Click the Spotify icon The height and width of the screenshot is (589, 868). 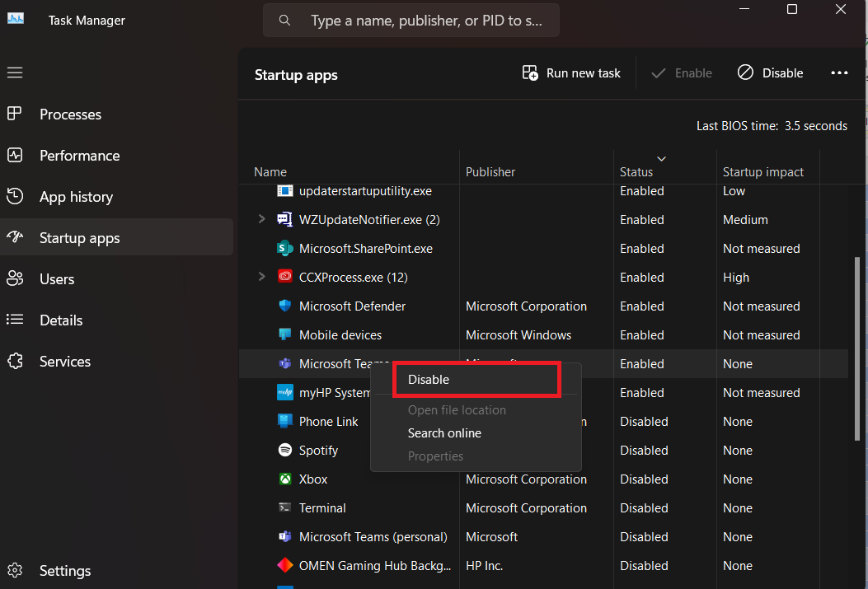pos(284,450)
